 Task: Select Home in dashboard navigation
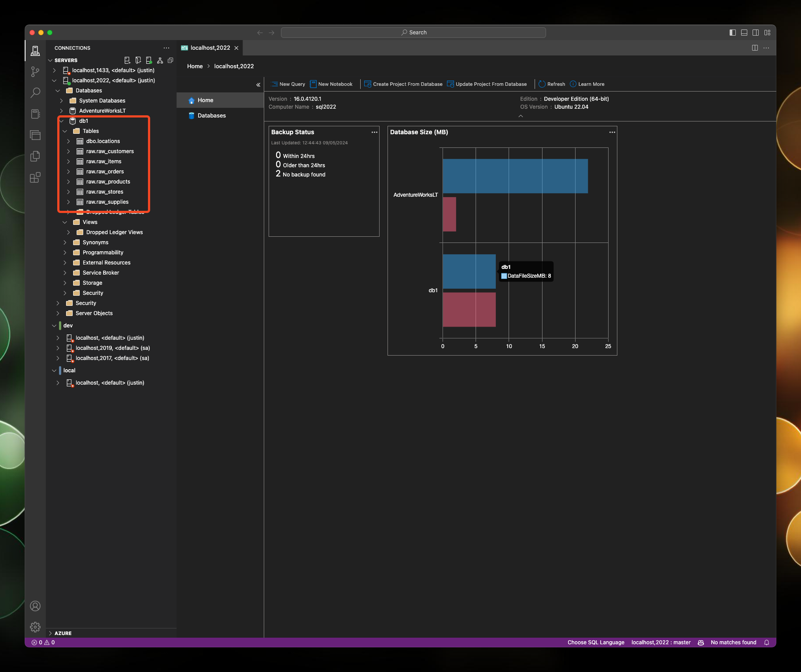(220, 100)
